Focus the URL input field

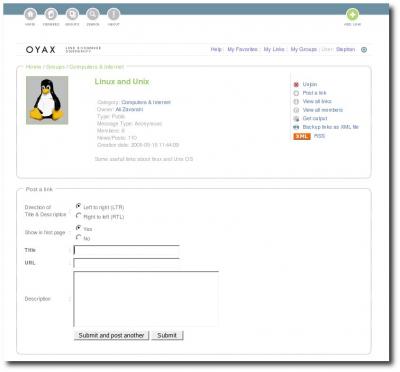127,263
